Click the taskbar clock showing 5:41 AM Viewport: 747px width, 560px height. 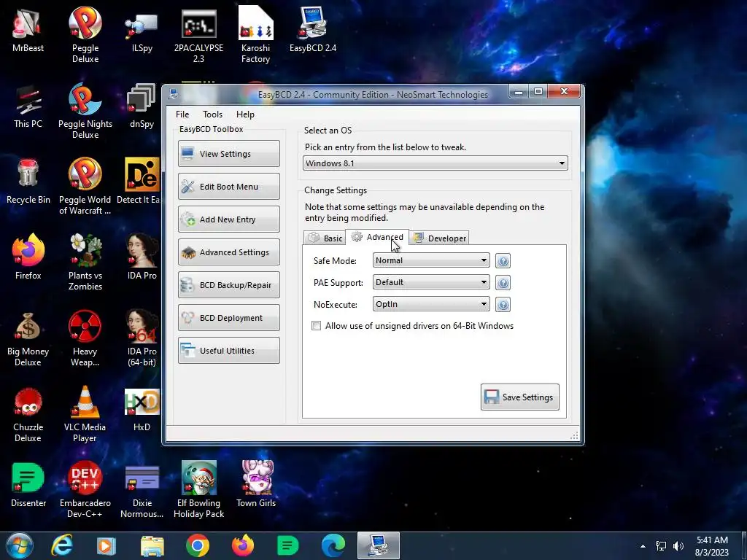[x=712, y=546]
